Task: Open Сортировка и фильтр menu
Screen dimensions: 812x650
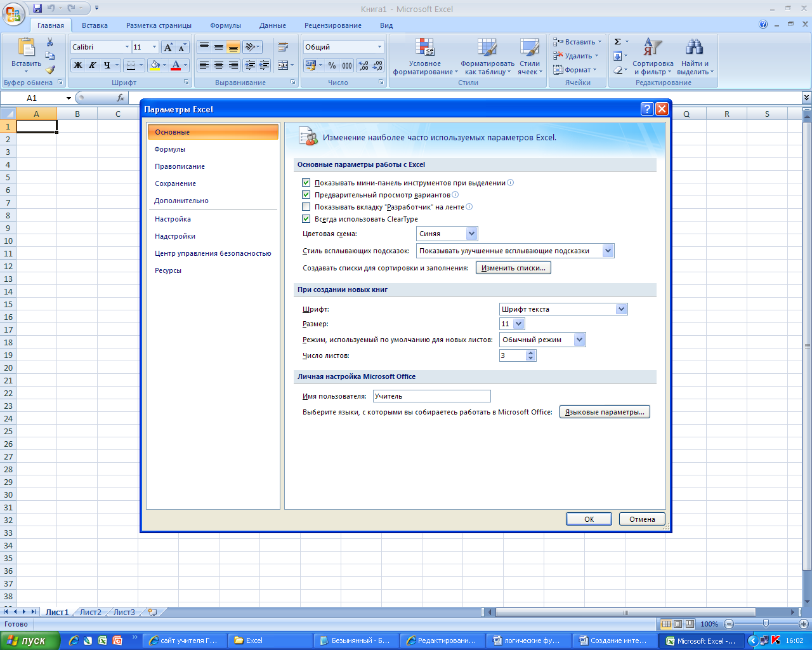Action: (653, 56)
